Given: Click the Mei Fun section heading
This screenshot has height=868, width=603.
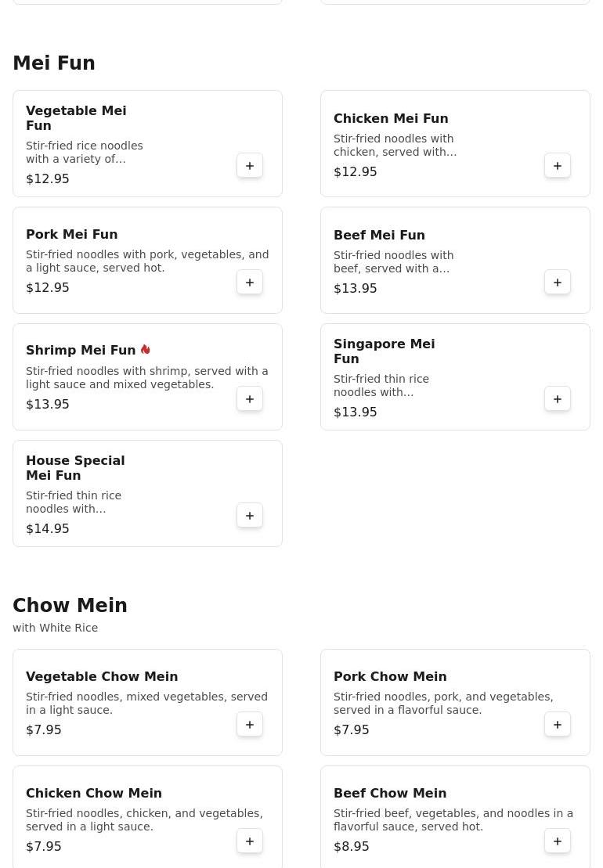Looking at the screenshot, I should point(54,63).
